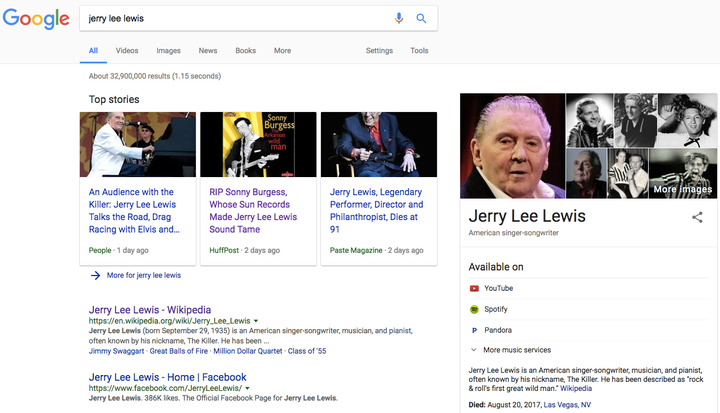Switch to the News tab
Screen dimensions: 720x413
pyautogui.click(x=208, y=51)
